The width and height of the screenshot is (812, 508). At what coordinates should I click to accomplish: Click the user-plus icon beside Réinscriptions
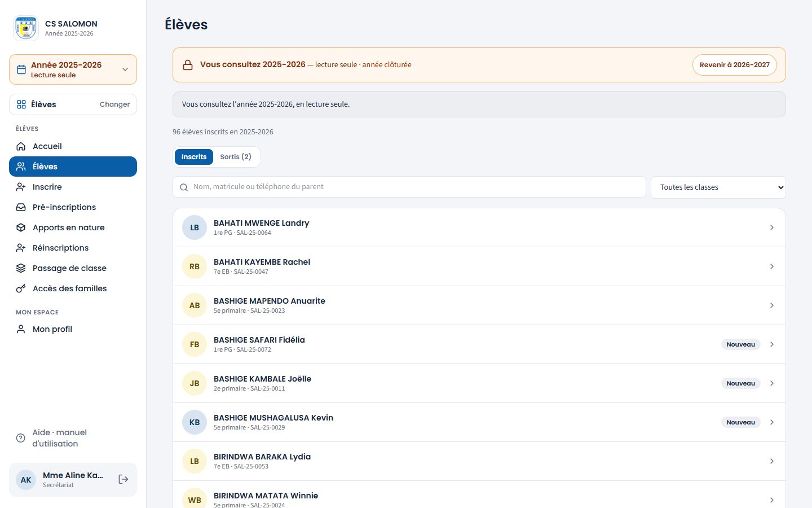click(x=21, y=248)
